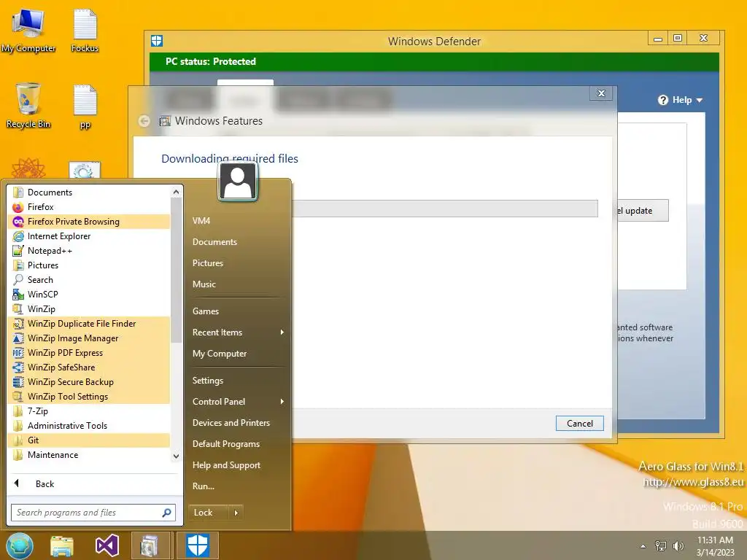747x560 pixels.
Task: Expand the Git folder
Action: (89, 440)
